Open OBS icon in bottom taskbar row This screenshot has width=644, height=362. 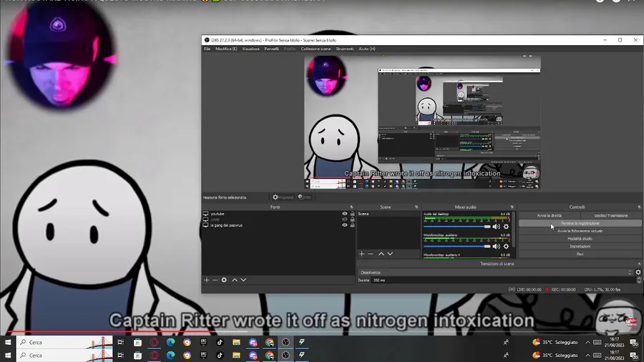coord(286,356)
